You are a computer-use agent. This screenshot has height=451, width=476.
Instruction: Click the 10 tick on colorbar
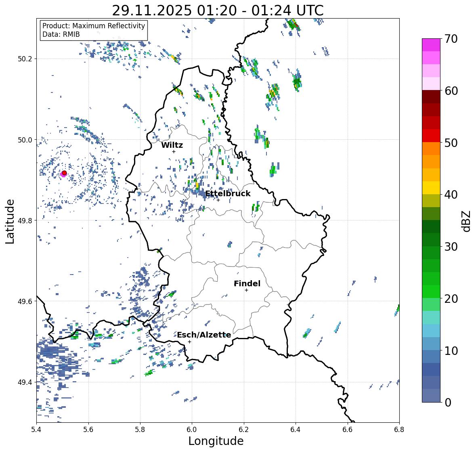pyautogui.click(x=451, y=350)
